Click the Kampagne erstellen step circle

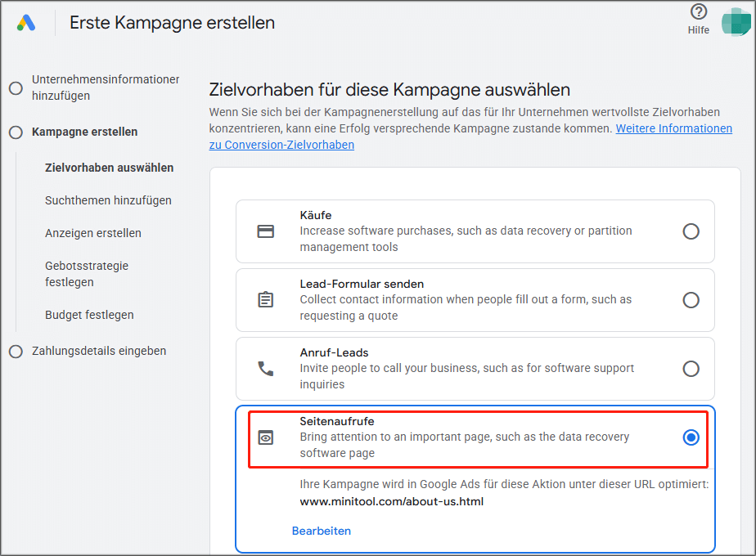(15, 132)
